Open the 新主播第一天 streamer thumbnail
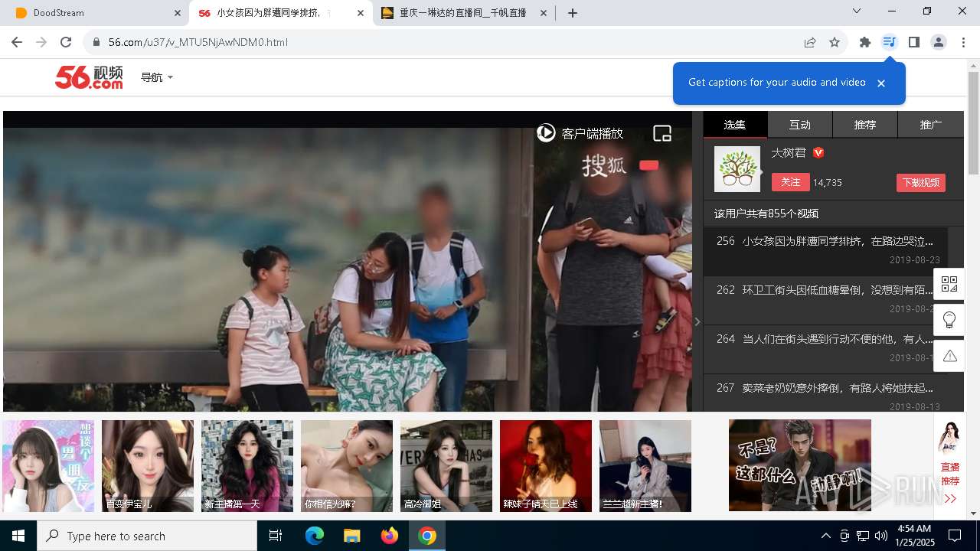Screen dimensions: 980x551 [247, 466]
